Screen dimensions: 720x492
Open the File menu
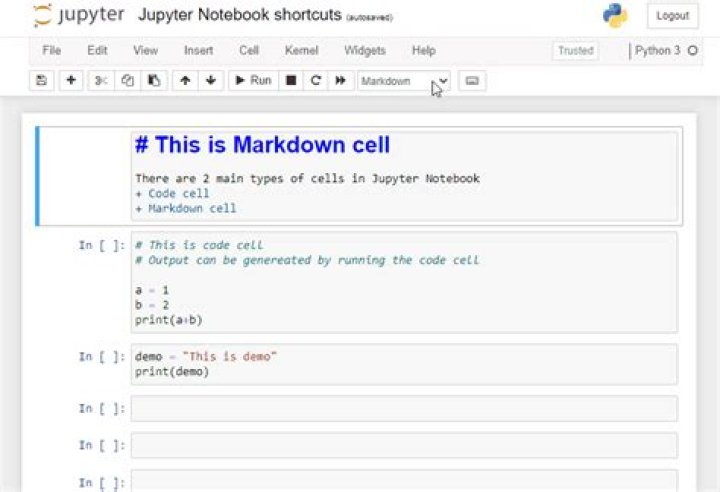tap(52, 50)
